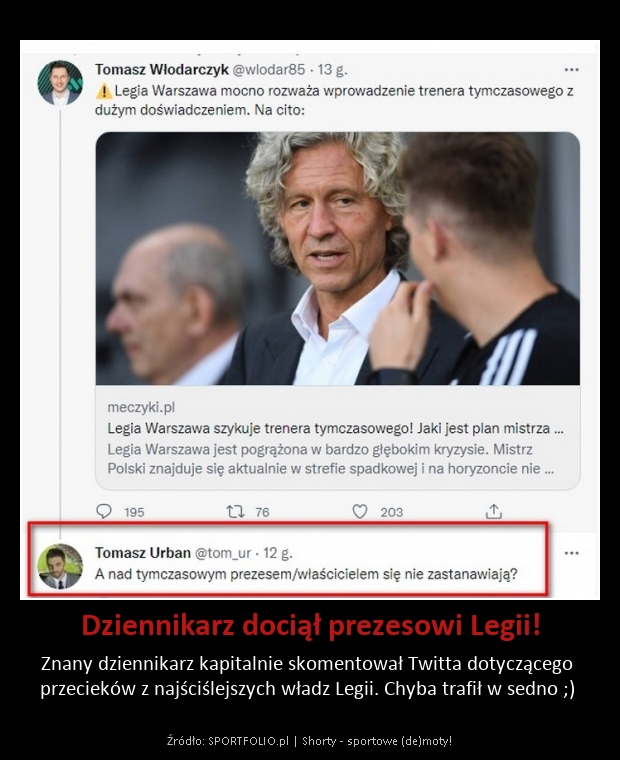Open more options on Urban's reply
Viewport: 620px width, 760px height.
(572, 553)
